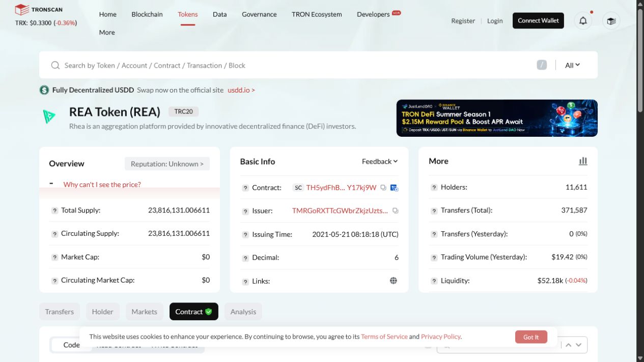Accept cookies with Got It

tap(531, 337)
